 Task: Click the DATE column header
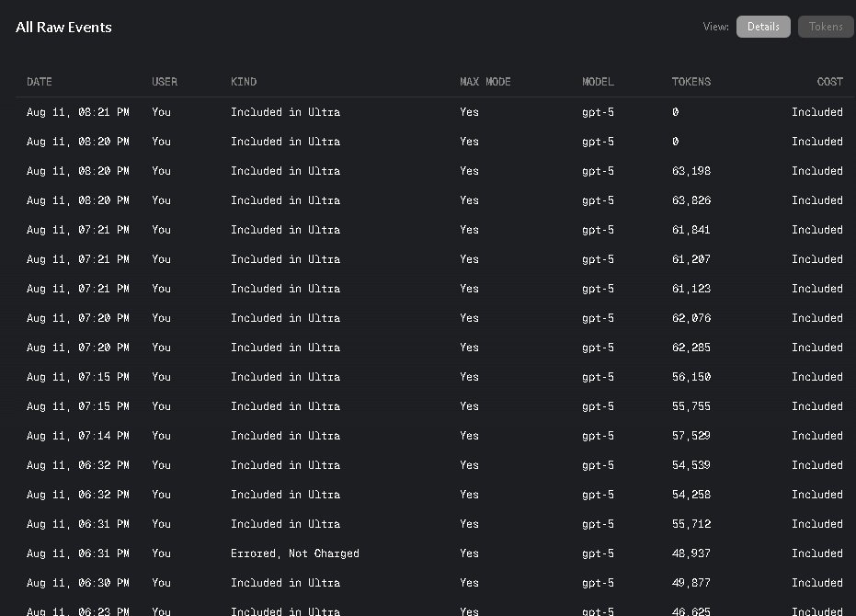click(40, 82)
